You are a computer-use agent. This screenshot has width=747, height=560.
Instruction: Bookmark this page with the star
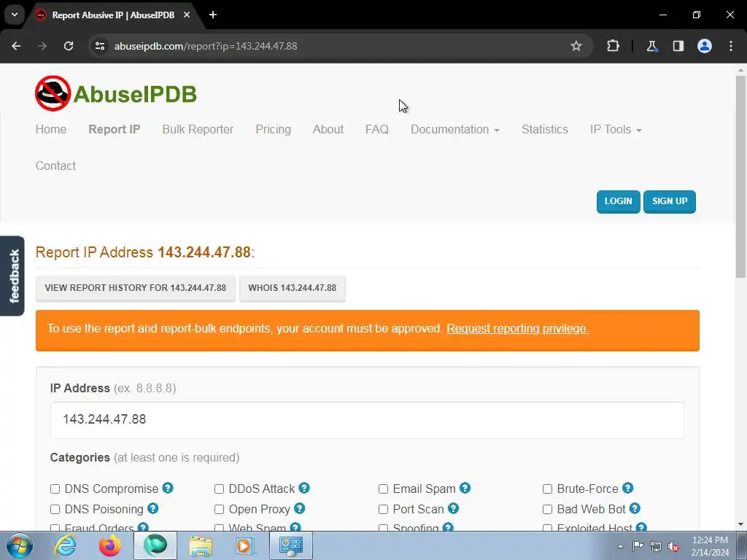576,46
